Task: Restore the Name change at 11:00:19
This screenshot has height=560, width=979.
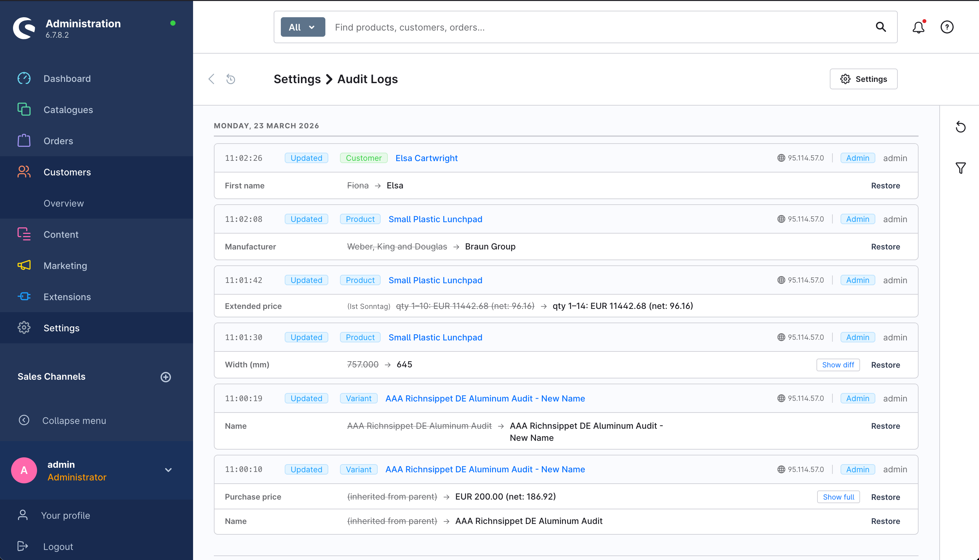Action: coord(885,426)
